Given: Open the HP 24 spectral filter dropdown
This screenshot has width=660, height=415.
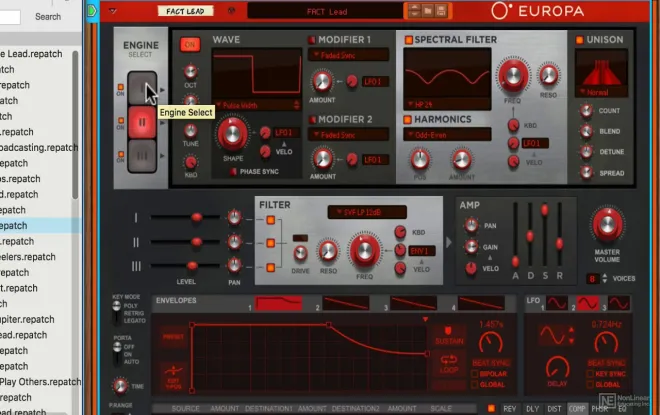Looking at the screenshot, I should point(447,104).
